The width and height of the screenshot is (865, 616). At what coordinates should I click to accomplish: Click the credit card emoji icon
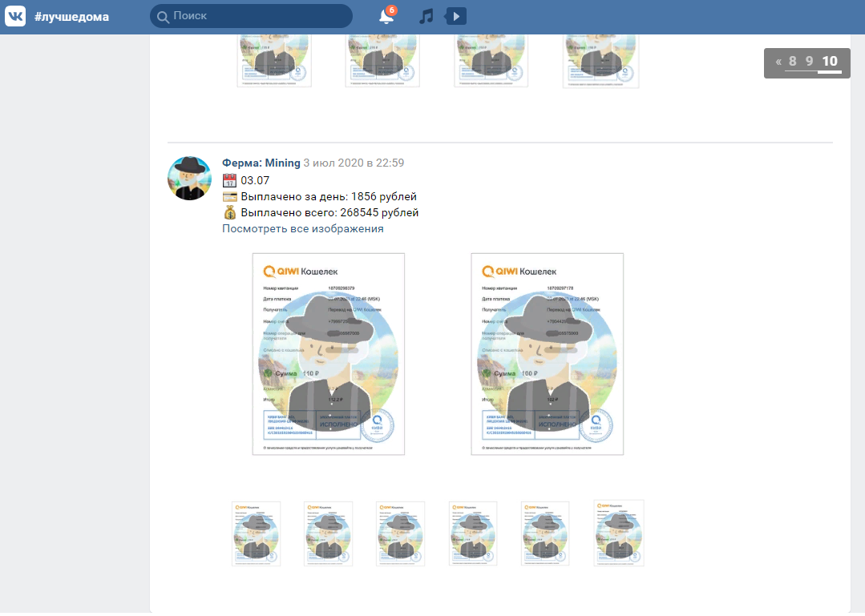[x=229, y=197]
